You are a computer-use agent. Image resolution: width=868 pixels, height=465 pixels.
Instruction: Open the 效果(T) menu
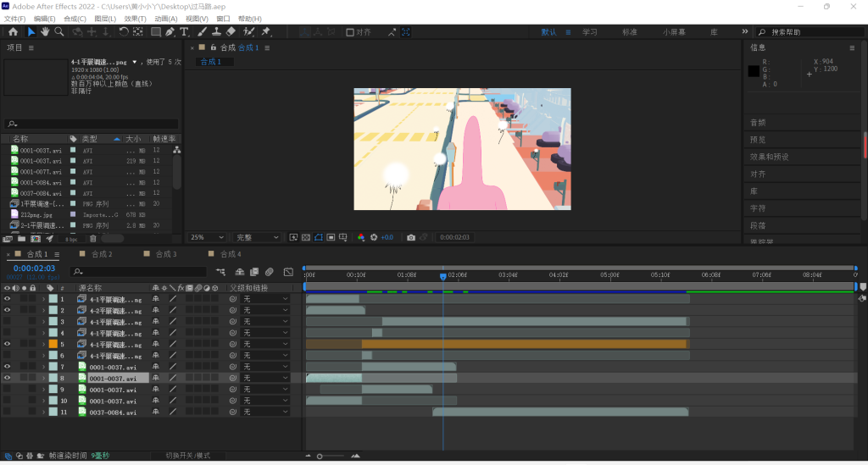pos(135,19)
